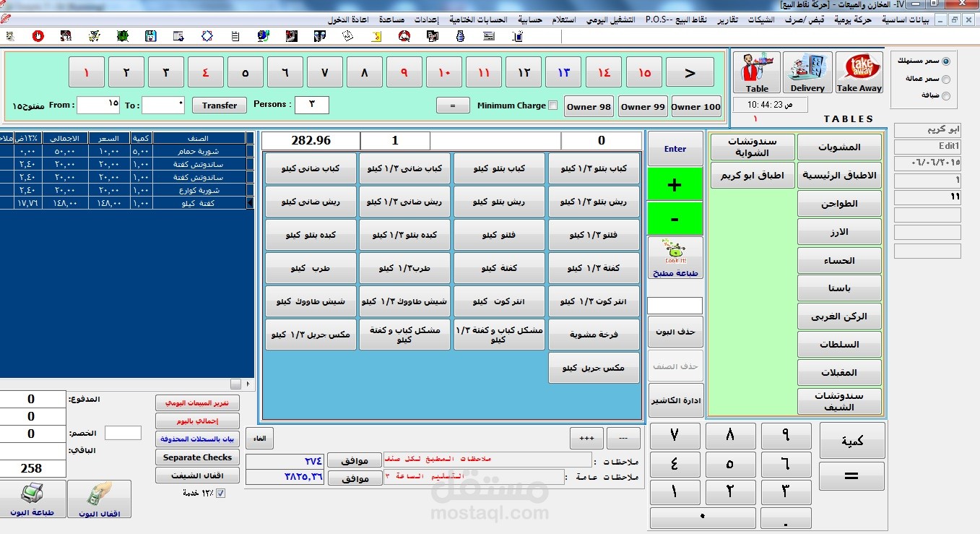
Task: Click Owner 99 button
Action: click(643, 106)
